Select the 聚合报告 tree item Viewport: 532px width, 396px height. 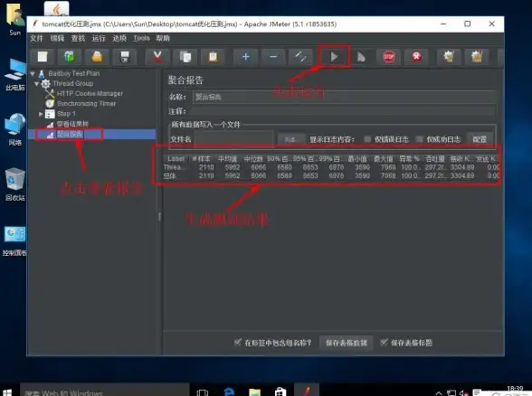pyautogui.click(x=70, y=134)
